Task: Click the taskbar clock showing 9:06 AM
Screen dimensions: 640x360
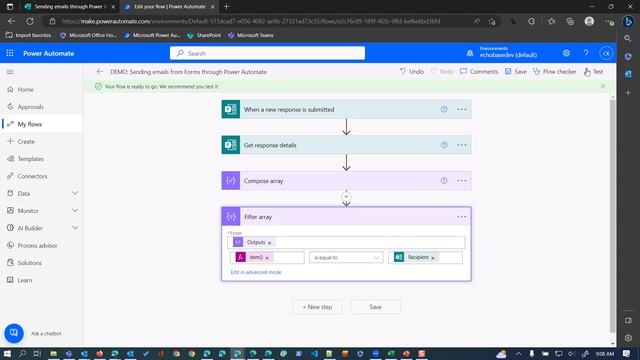Action: coord(605,353)
